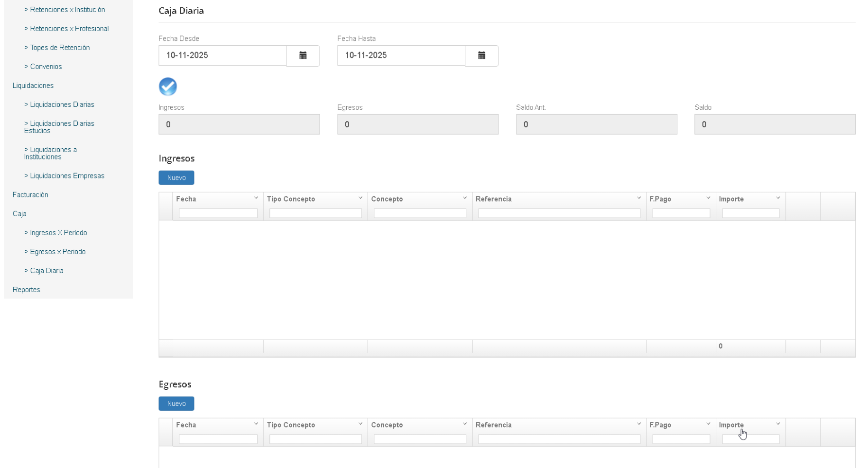Click Nuevo button under Ingresos
Viewport: 868px width, 468px height.
[x=176, y=178]
